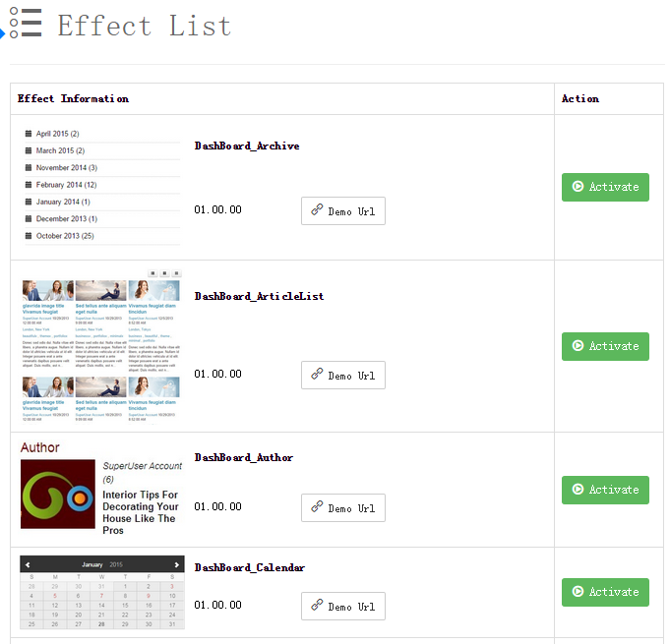Activate the DashBoard_Calendar effect
The image size is (670, 644).
click(605, 592)
